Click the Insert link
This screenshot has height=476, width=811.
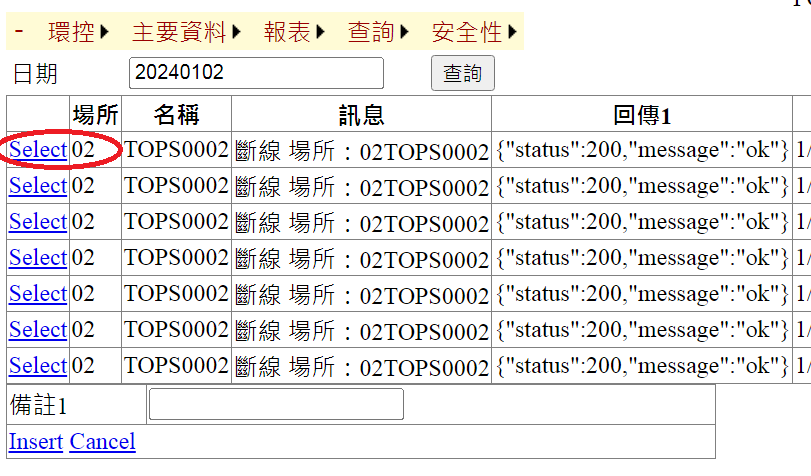point(35,442)
